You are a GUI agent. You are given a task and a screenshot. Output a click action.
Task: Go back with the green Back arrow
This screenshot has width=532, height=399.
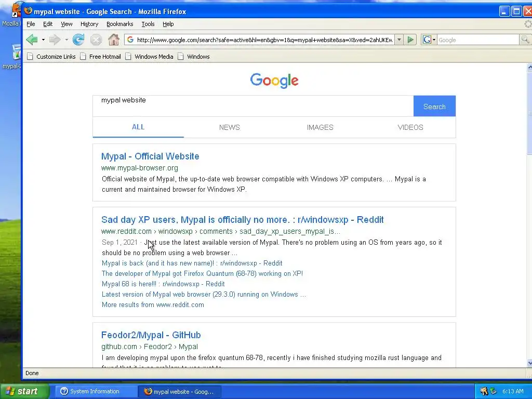coord(32,39)
